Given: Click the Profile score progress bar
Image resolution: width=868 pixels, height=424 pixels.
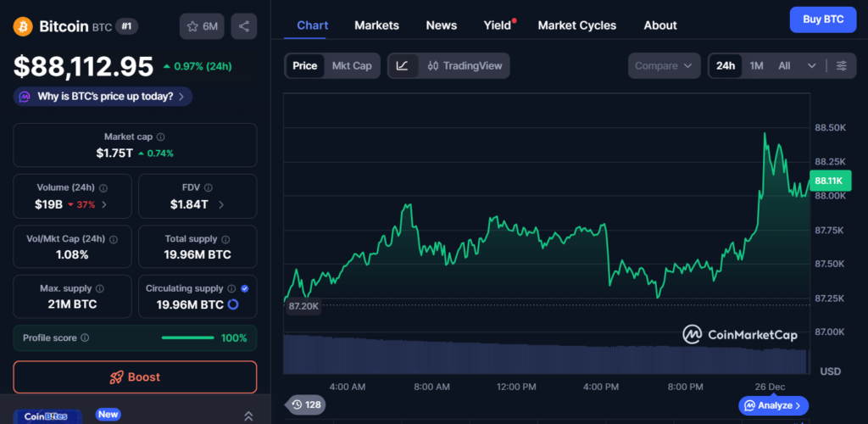Looking at the screenshot, I should click(187, 338).
